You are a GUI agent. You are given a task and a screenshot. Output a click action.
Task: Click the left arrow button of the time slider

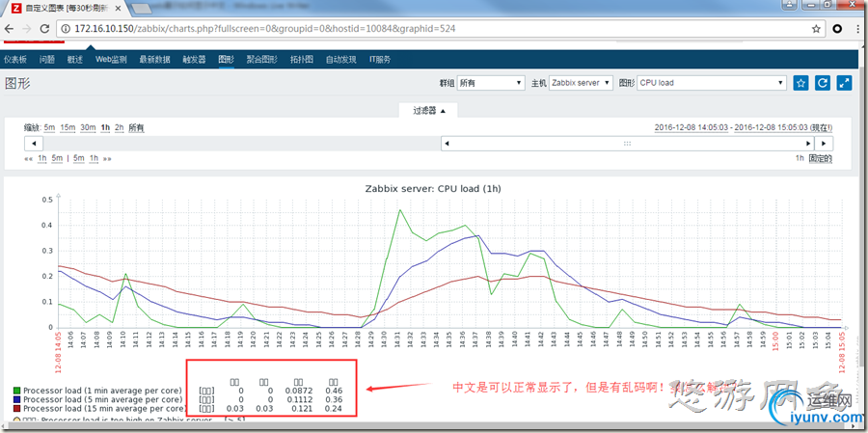(34, 144)
